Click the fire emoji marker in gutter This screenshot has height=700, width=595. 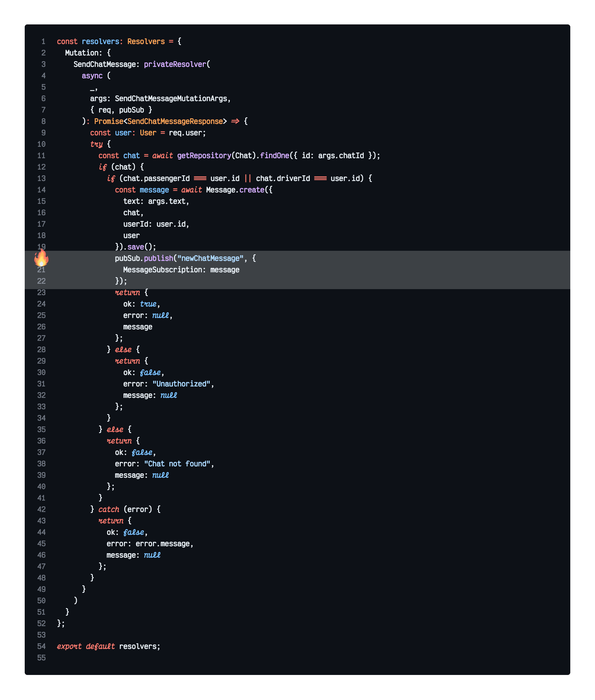click(x=41, y=257)
